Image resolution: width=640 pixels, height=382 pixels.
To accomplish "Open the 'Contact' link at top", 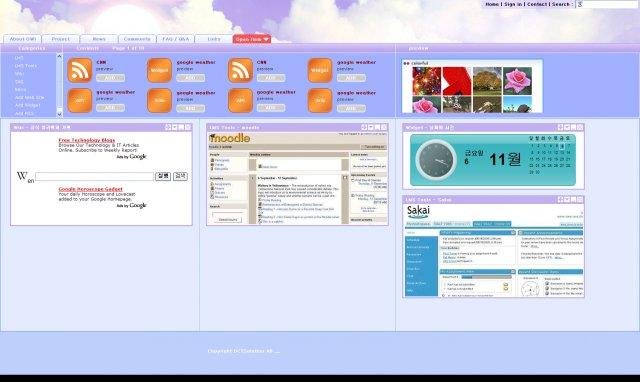I will (537, 4).
